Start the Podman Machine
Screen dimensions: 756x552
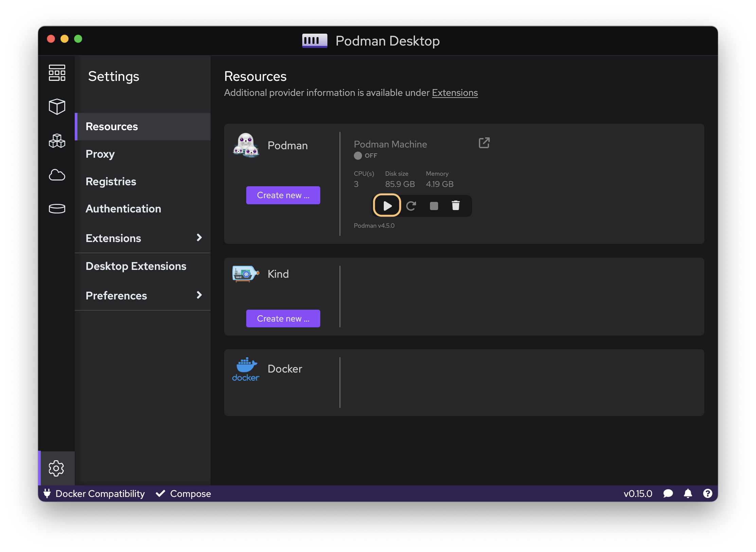click(387, 206)
